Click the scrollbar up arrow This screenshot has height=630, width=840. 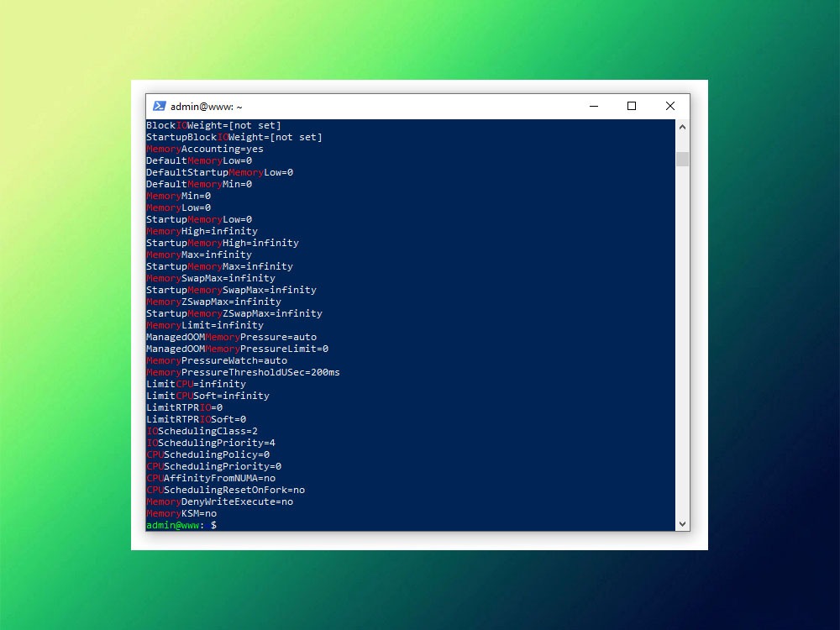tap(682, 127)
